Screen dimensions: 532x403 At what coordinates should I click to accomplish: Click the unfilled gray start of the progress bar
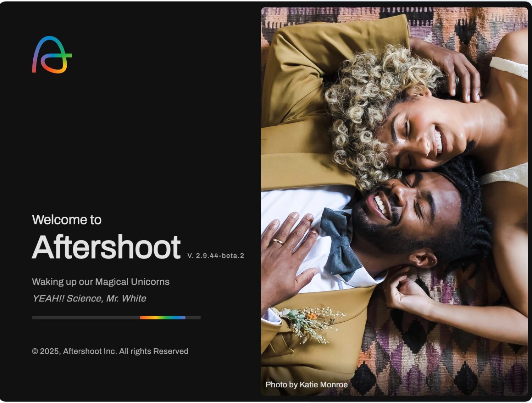tap(85, 317)
